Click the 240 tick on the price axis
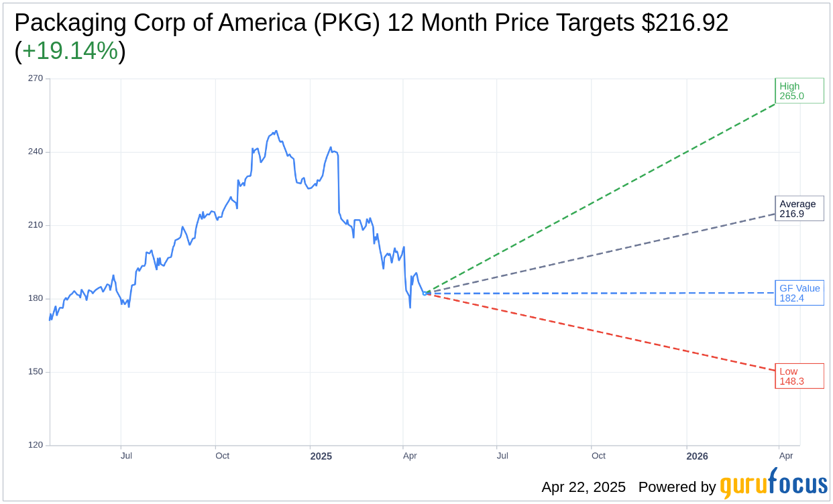The image size is (833, 504). (36, 151)
